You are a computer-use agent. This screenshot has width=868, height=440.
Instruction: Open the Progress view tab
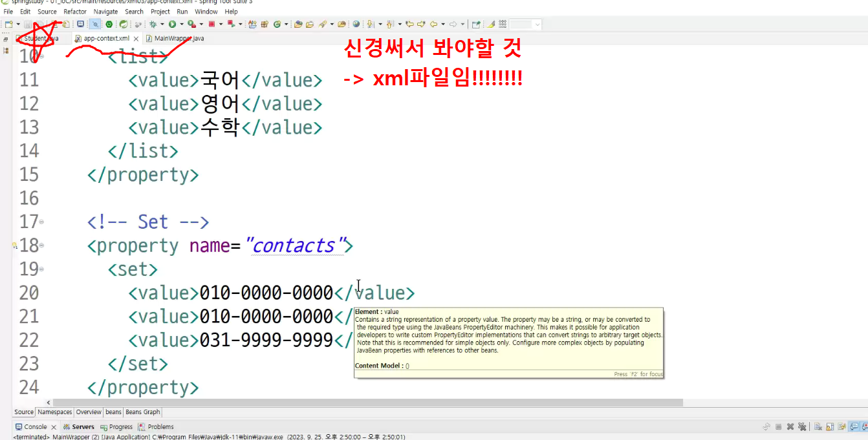116,426
